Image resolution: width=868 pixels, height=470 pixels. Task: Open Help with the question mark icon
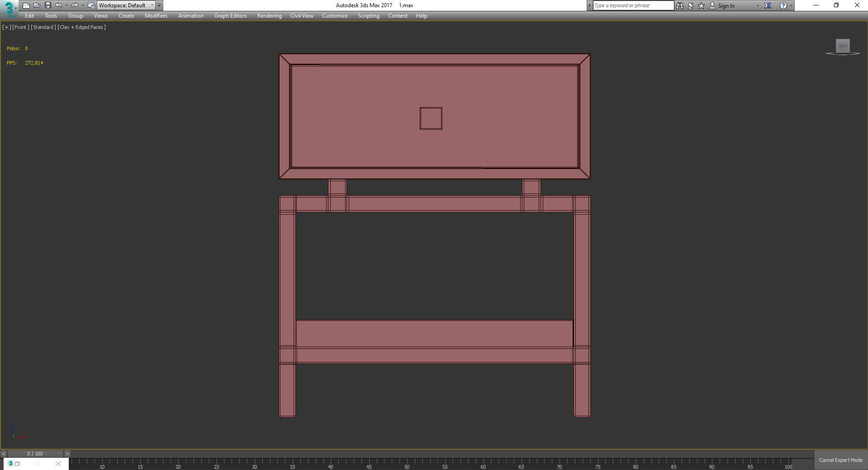click(x=783, y=5)
